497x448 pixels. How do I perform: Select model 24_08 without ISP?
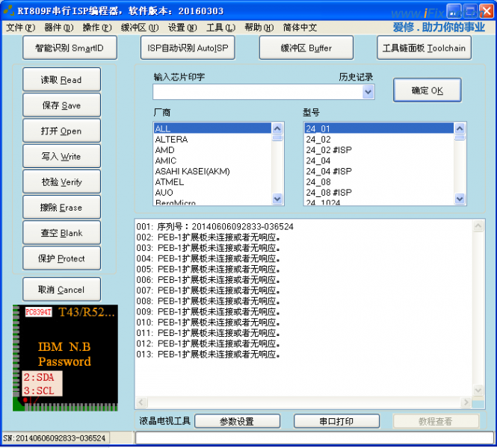[x=379, y=181]
